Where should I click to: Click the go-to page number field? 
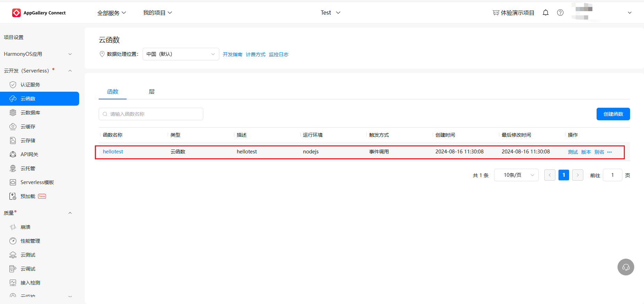pyautogui.click(x=613, y=175)
